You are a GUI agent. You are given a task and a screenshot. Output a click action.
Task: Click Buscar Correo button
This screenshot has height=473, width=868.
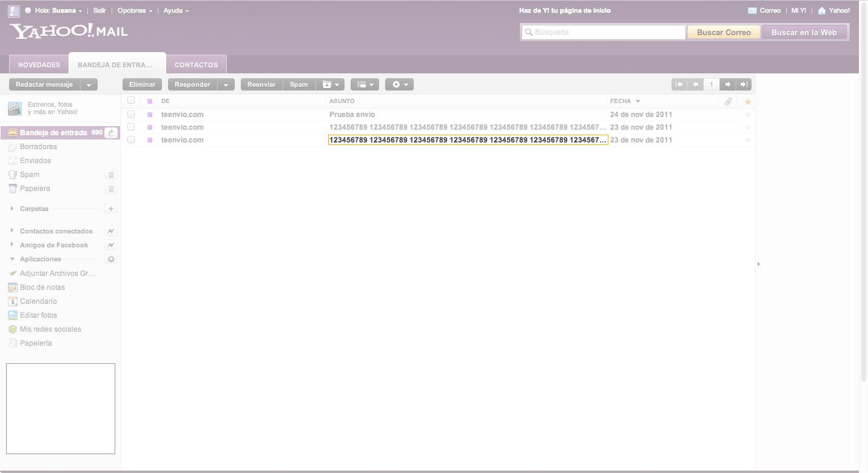(724, 33)
